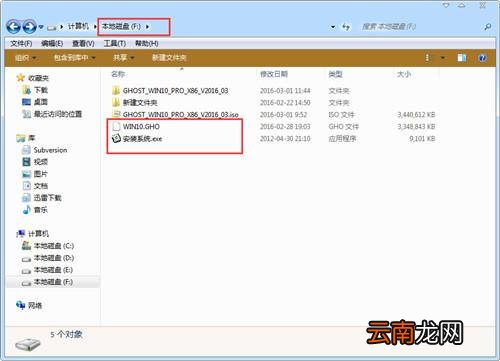The height and width of the screenshot is (361, 500).
Task: Sort by the 名称 column header
Action: [x=118, y=74]
